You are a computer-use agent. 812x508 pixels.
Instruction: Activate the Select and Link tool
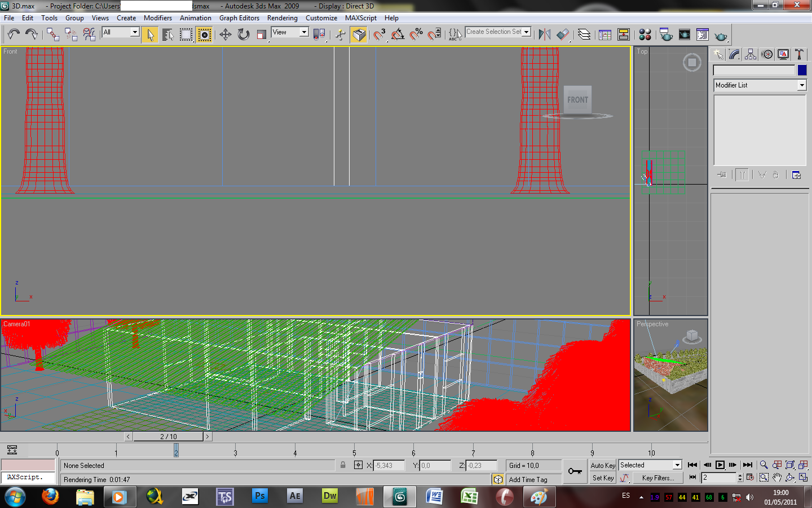click(x=53, y=34)
